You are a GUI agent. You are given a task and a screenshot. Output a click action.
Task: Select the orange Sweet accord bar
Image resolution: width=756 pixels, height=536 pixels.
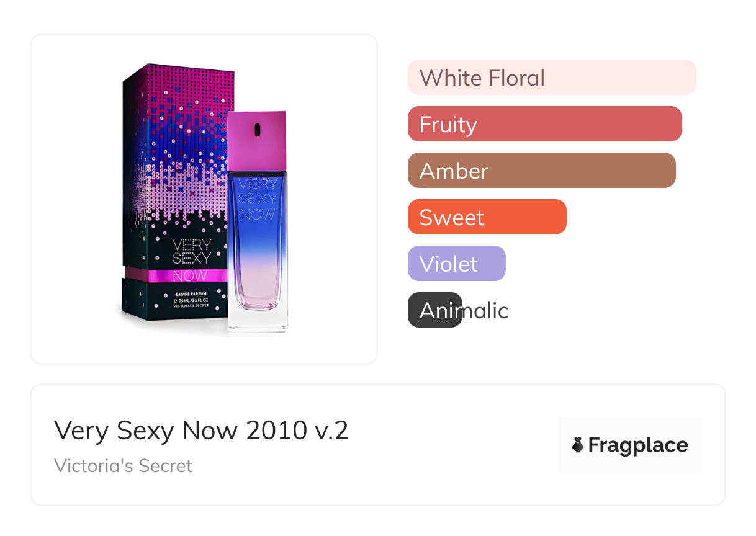(487, 217)
